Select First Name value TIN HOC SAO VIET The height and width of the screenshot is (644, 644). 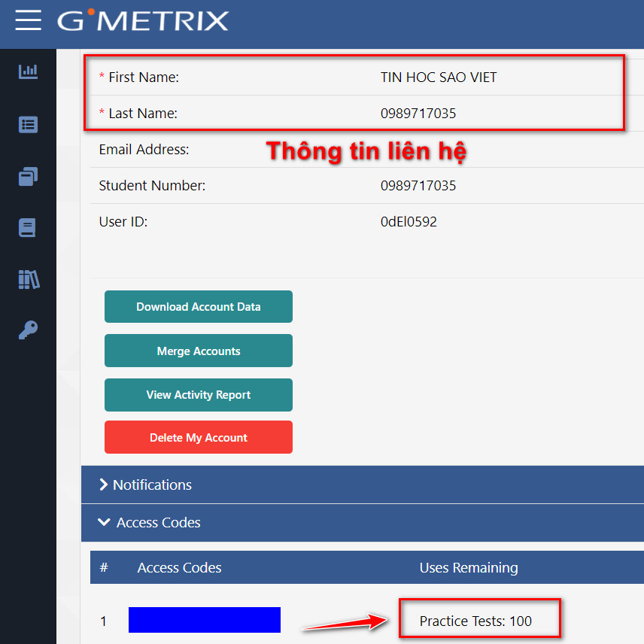click(438, 77)
